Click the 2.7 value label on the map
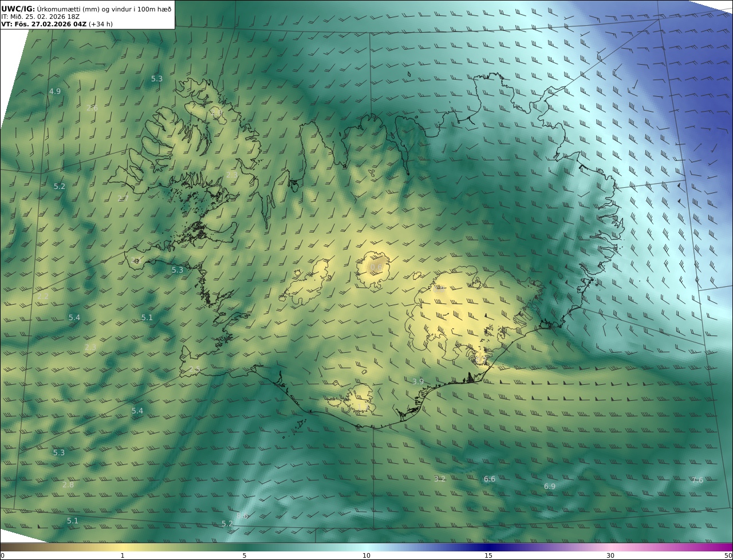The image size is (733, 560). [x=123, y=199]
